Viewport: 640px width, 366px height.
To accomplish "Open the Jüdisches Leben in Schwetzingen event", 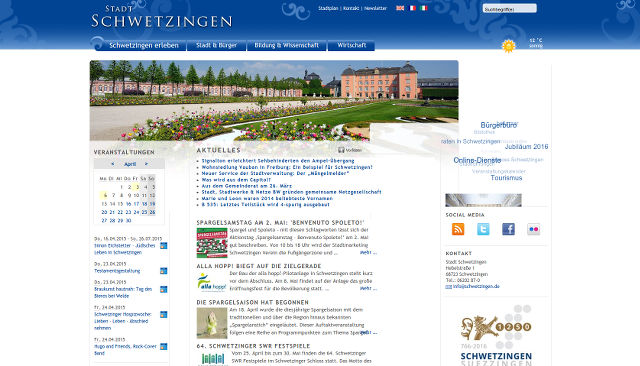I will [124, 249].
